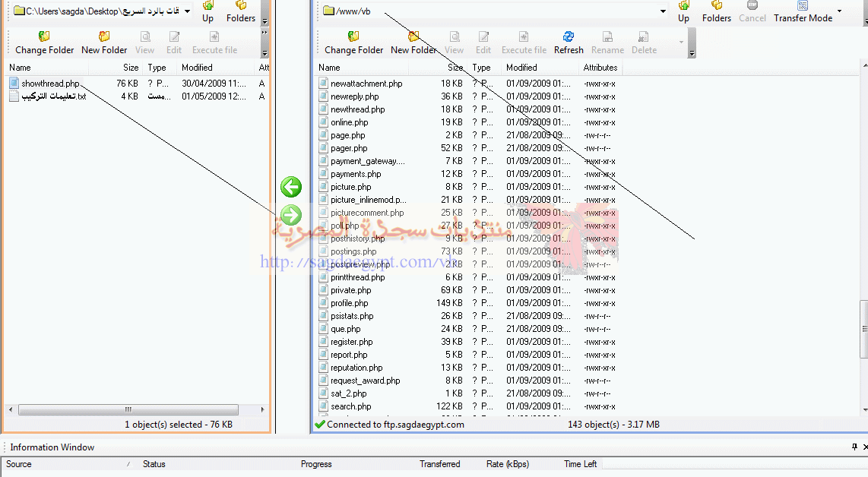Expand the local path dropdown arrow
Image resolution: width=868 pixels, height=477 pixels.
(x=187, y=11)
